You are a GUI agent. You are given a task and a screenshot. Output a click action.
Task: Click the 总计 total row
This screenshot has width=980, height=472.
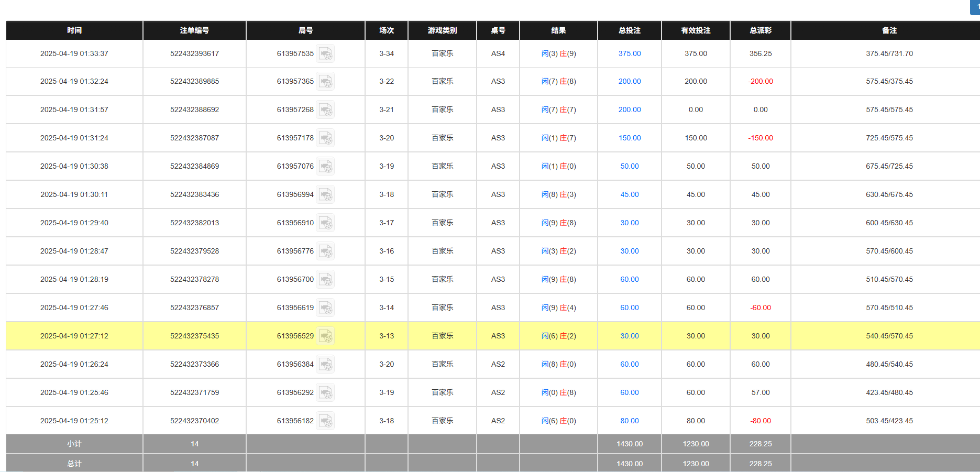(x=73, y=463)
